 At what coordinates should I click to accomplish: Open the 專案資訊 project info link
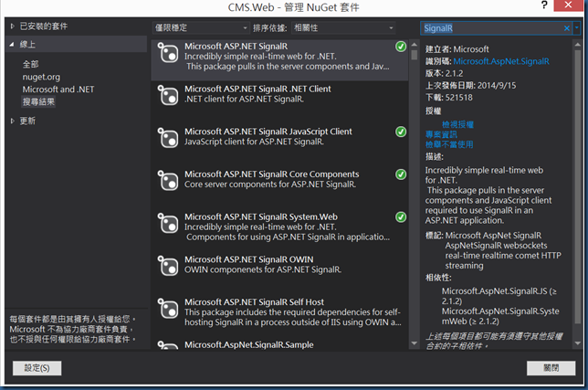[441, 134]
